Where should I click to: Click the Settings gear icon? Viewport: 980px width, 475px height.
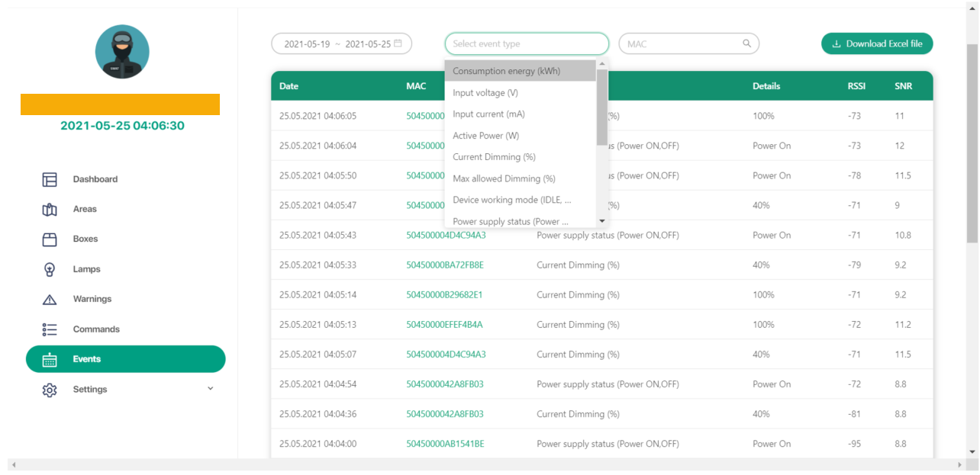pyautogui.click(x=50, y=390)
